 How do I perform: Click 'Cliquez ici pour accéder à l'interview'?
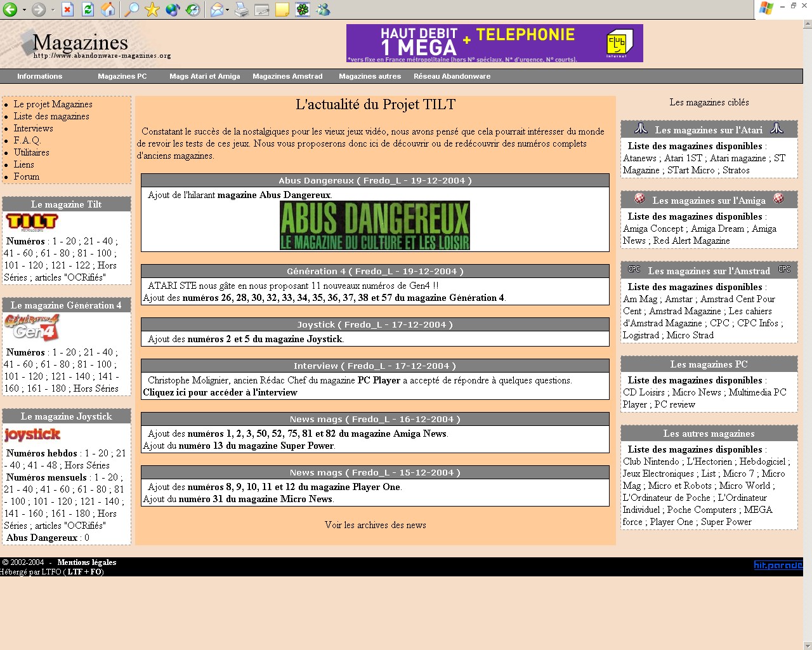pos(220,392)
